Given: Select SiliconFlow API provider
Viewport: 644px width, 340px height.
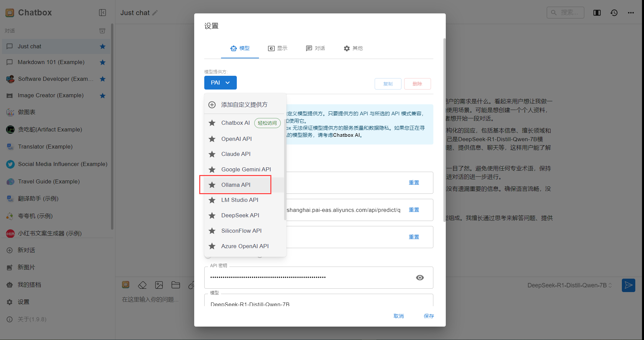Looking at the screenshot, I should pos(244,231).
